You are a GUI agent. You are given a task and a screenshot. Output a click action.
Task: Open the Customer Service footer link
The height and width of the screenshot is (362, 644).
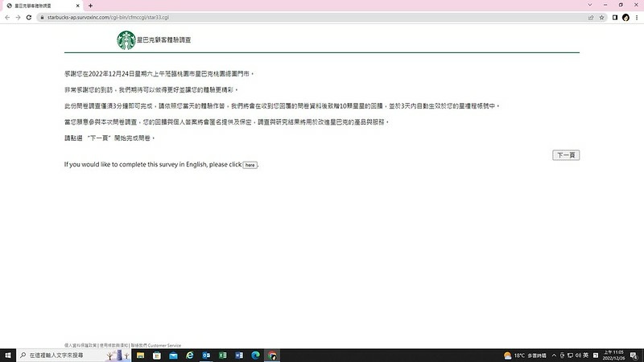[155, 345]
